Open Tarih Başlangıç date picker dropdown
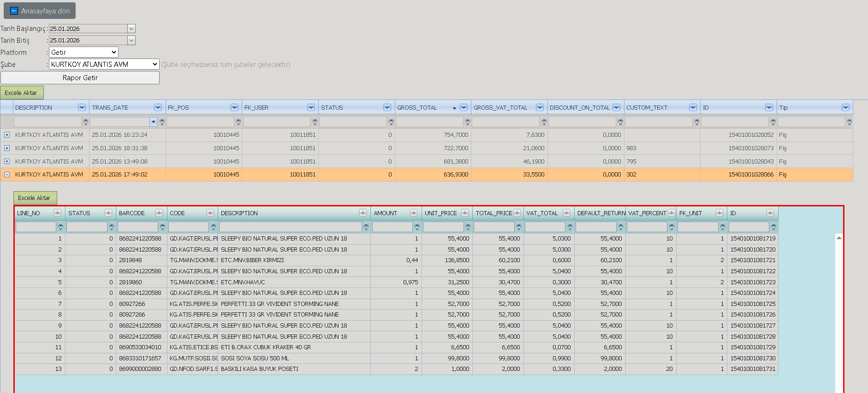The height and width of the screenshot is (393, 868). 131,29
